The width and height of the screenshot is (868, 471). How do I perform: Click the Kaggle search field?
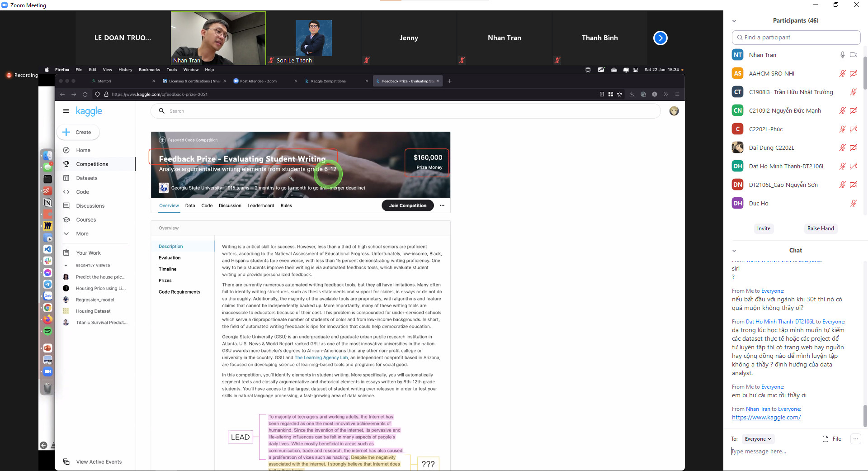[406, 111]
